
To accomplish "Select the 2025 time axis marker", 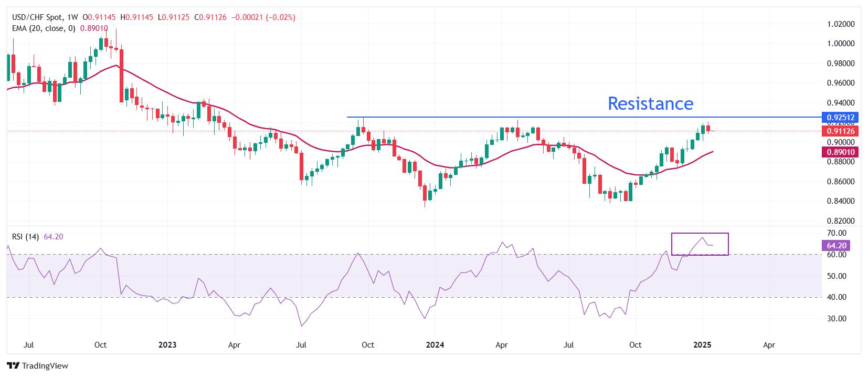I will click(702, 345).
